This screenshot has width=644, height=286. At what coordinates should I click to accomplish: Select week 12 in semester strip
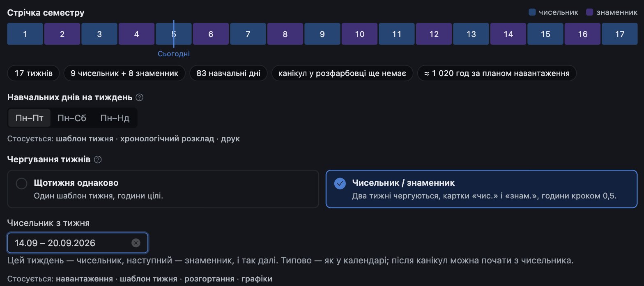(x=434, y=34)
